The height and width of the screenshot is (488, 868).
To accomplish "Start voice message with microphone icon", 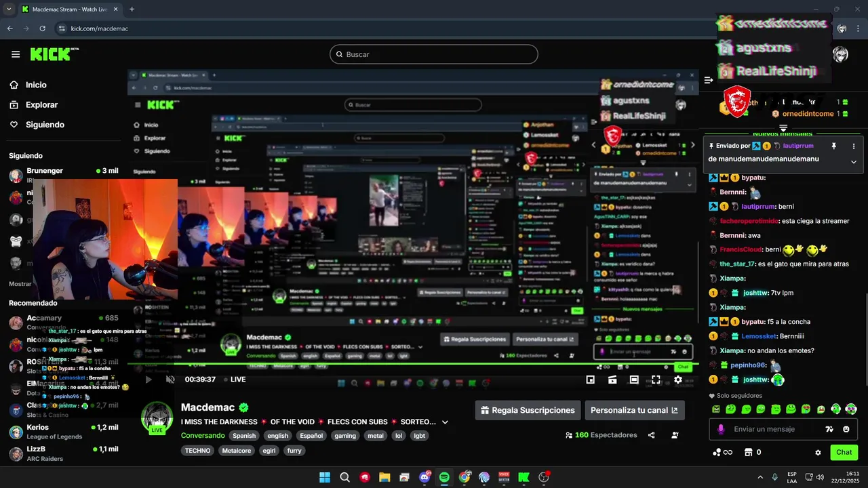I will [720, 429].
